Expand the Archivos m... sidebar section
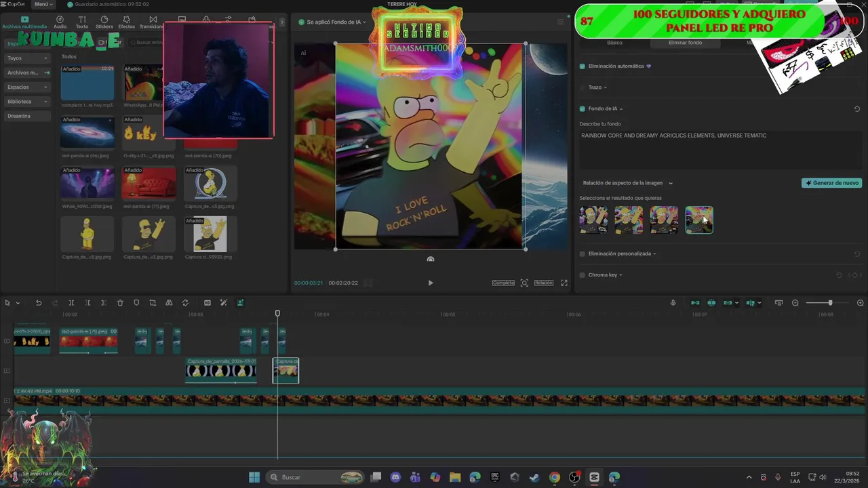The width and height of the screenshot is (868, 488). click(27, 73)
